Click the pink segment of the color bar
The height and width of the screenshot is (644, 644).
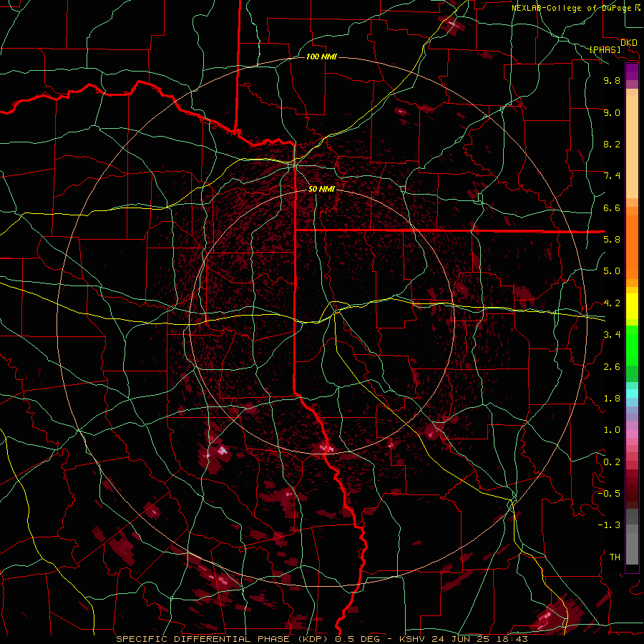click(x=632, y=434)
